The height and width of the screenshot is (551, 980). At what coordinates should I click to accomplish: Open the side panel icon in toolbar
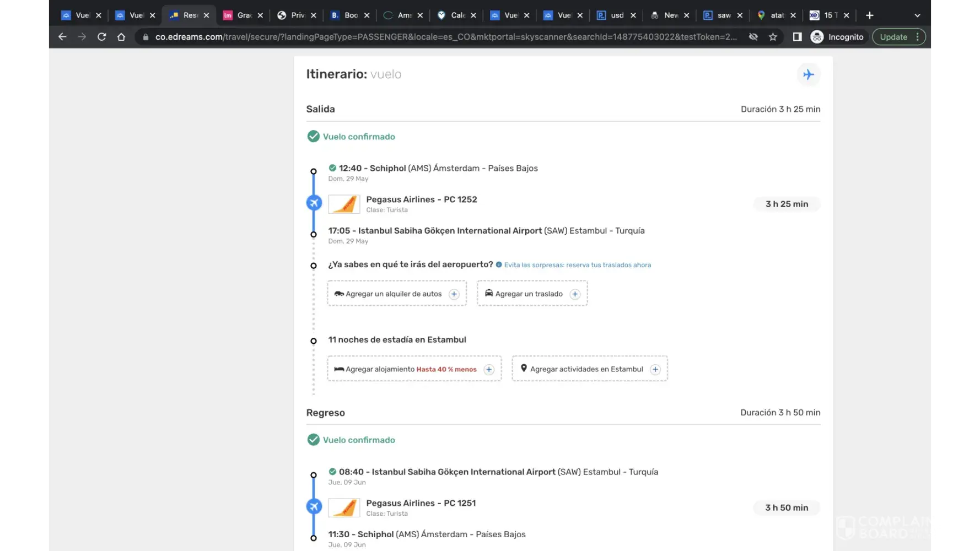(x=797, y=37)
